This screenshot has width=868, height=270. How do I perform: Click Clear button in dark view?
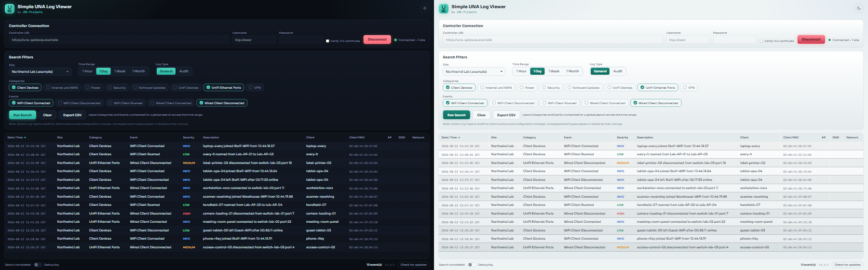click(47, 115)
